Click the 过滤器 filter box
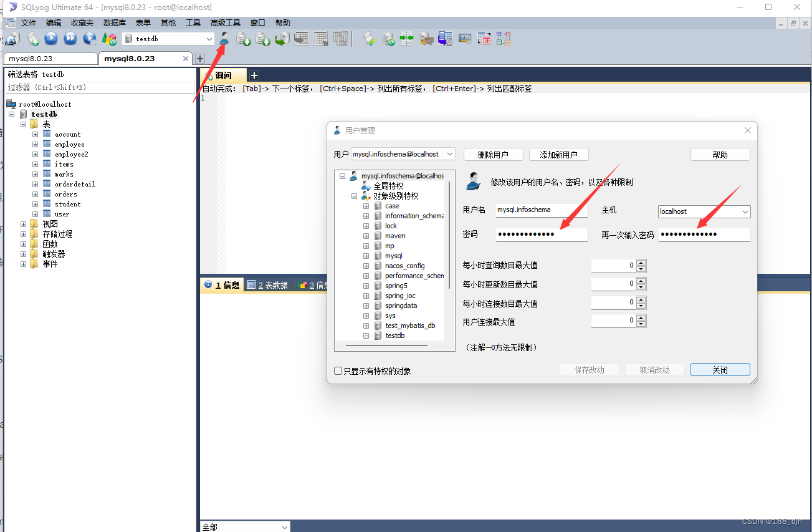The width and height of the screenshot is (812, 532). pyautogui.click(x=100, y=88)
